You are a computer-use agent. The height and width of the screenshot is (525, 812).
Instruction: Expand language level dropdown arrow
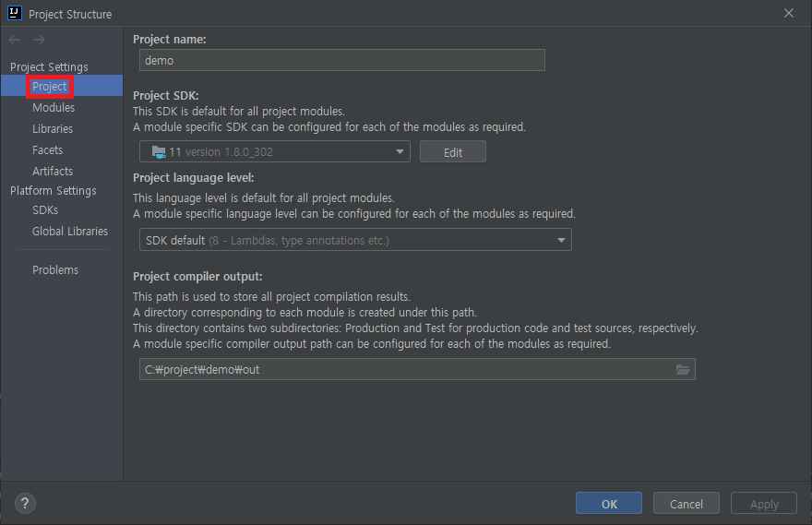[561, 240]
